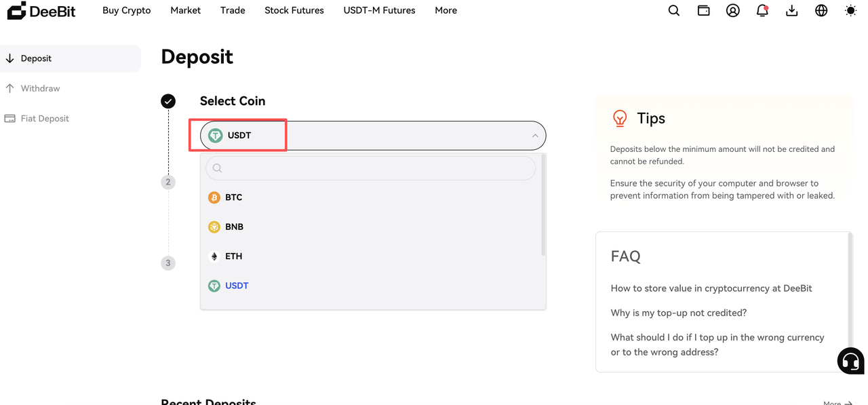
Task: Click the Withdraw up-arrow icon
Action: (9, 88)
